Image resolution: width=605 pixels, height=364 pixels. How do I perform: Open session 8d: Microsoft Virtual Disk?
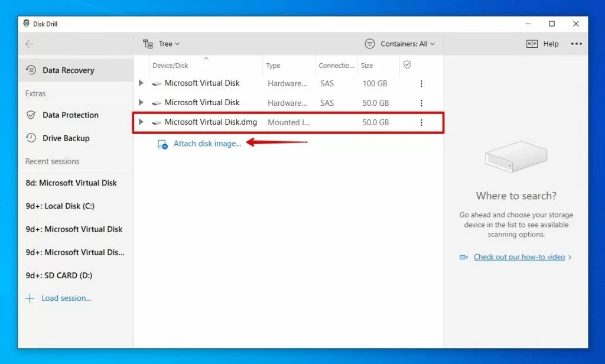point(71,183)
